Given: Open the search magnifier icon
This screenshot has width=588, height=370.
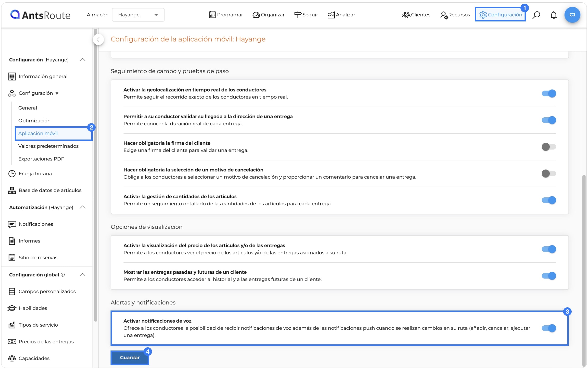Looking at the screenshot, I should click(536, 15).
